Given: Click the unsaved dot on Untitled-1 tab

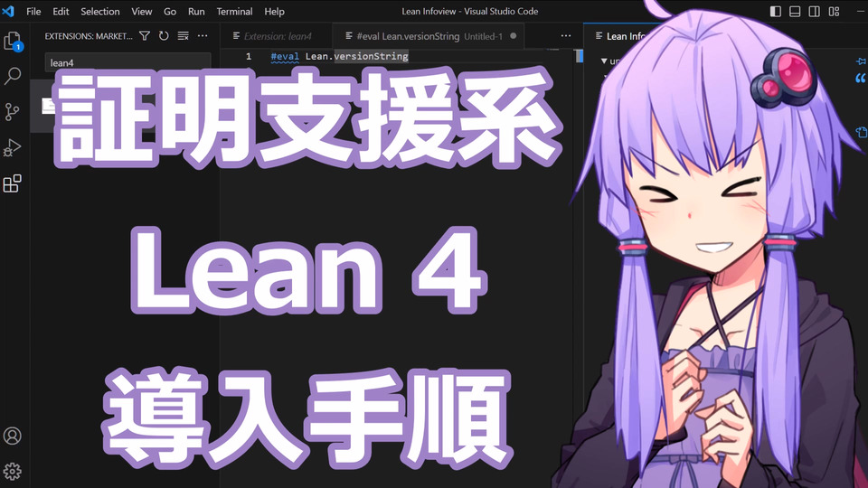Looking at the screenshot, I should (514, 36).
